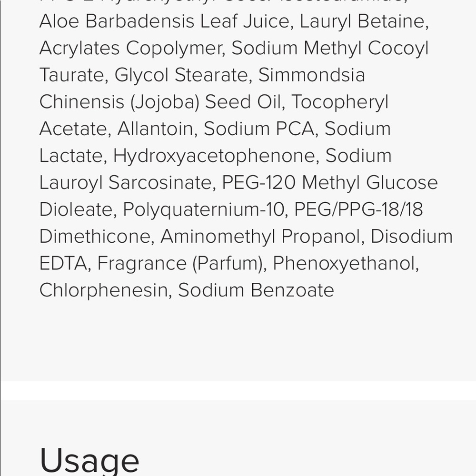
Task: Click the PEG/PPG-18/18 text
Action: click(x=358, y=209)
